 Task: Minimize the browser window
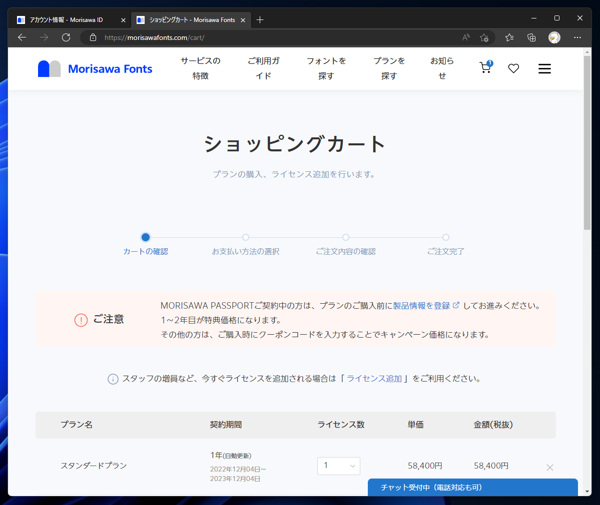click(x=534, y=18)
